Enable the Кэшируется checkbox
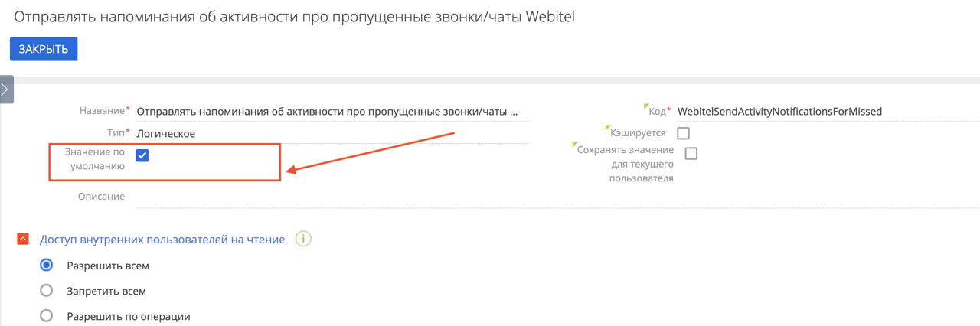 [x=683, y=133]
